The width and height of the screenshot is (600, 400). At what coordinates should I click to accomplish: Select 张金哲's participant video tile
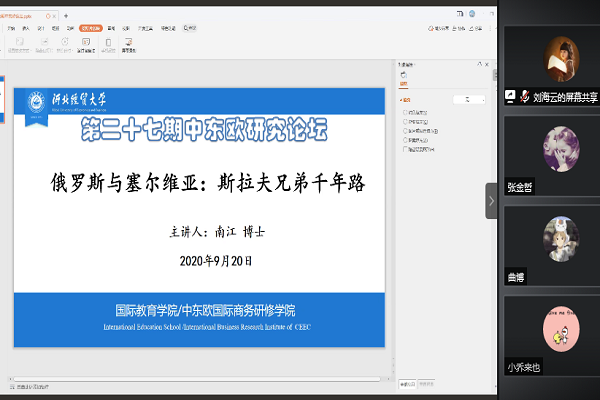coord(552,155)
